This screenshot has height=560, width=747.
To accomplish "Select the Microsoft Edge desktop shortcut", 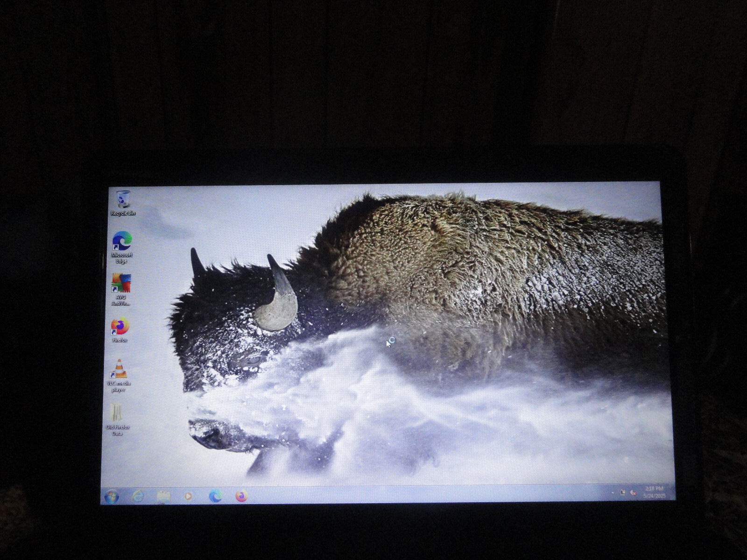I will coord(122,247).
